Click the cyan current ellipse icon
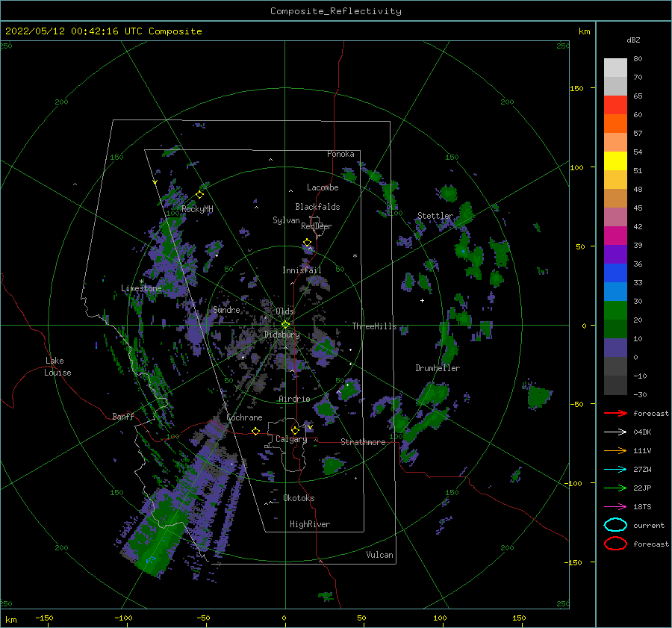Image resolution: width=672 pixels, height=628 pixels. click(615, 525)
